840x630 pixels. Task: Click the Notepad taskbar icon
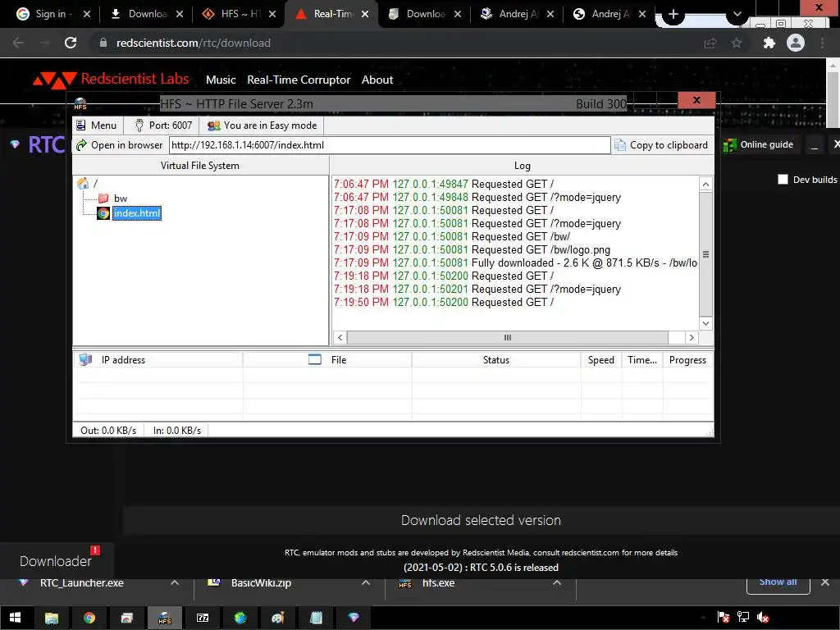tap(316, 618)
